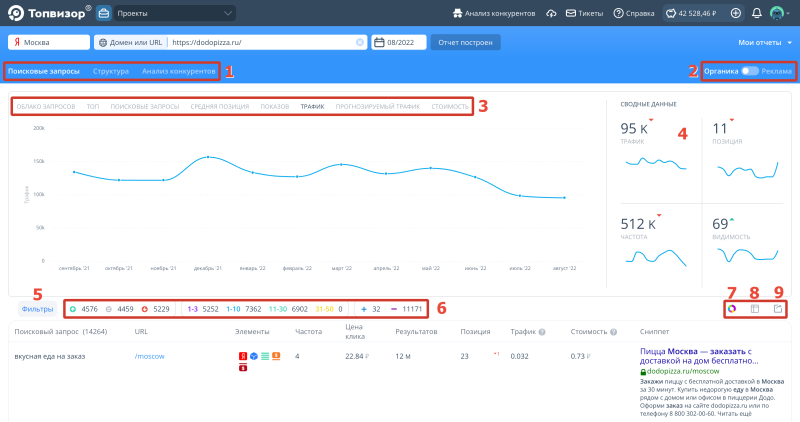Click the colored circle chart icon

tap(731, 309)
